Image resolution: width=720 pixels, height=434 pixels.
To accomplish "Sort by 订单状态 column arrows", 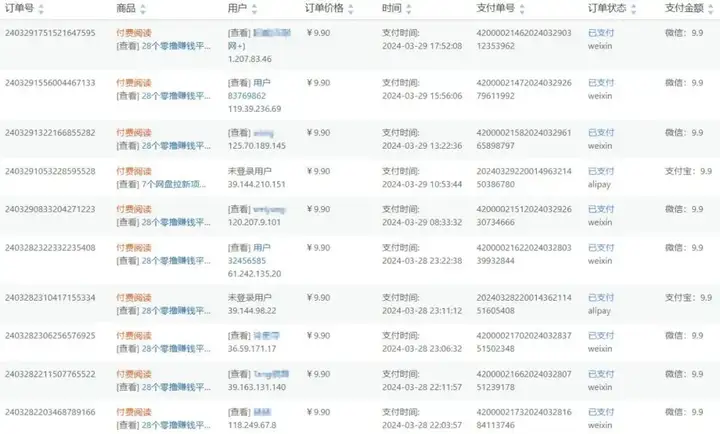I will (634, 9).
